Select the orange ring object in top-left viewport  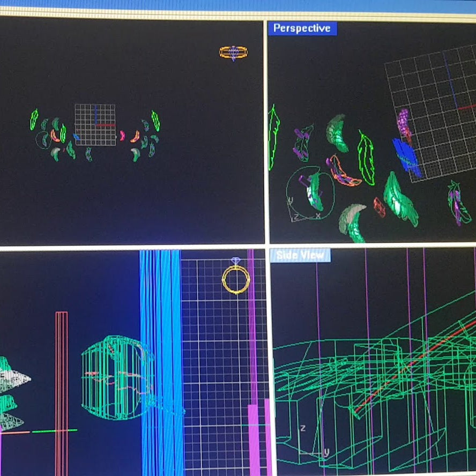coord(233,53)
